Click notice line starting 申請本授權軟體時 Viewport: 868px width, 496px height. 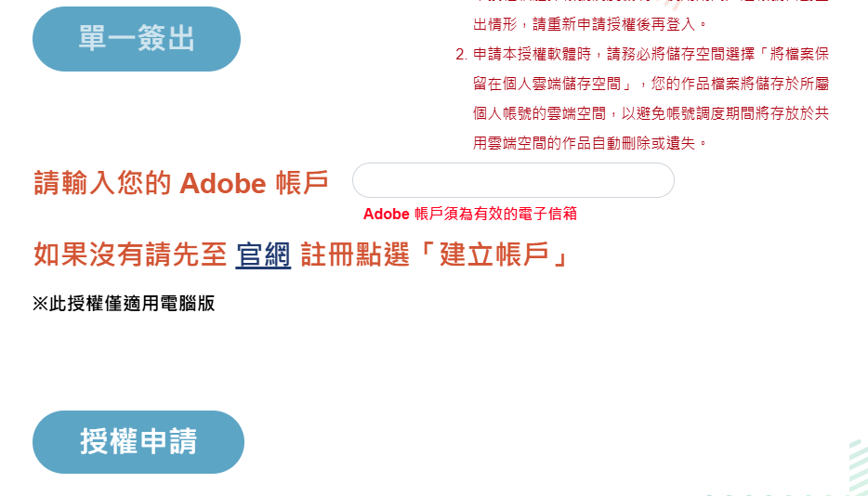[651, 53]
